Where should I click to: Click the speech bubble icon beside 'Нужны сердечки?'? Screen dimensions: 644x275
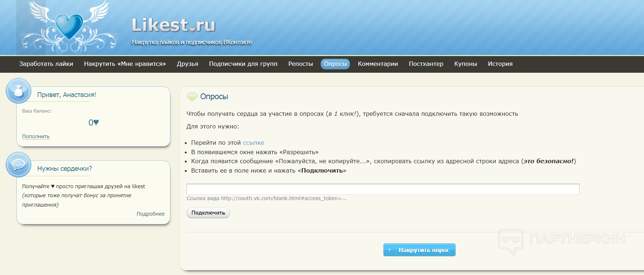point(18,165)
